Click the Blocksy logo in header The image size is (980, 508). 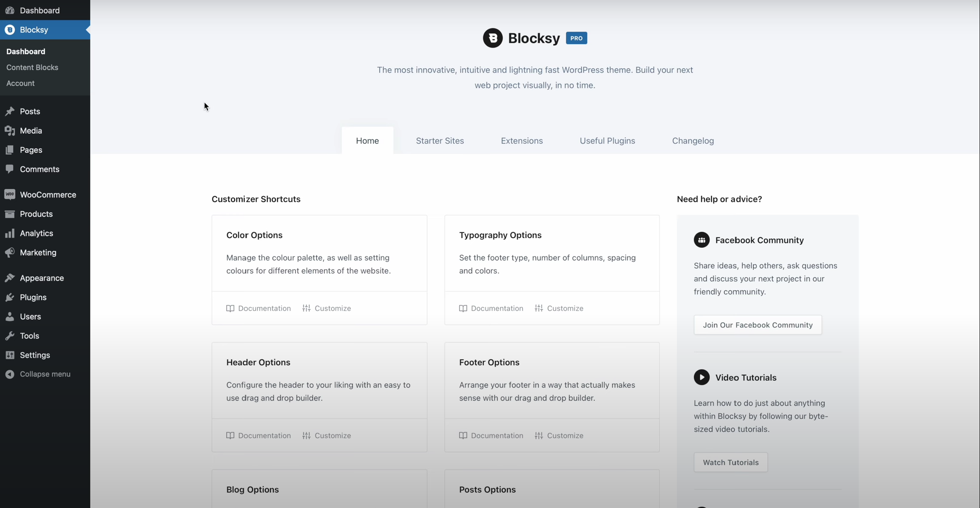pyautogui.click(x=493, y=38)
